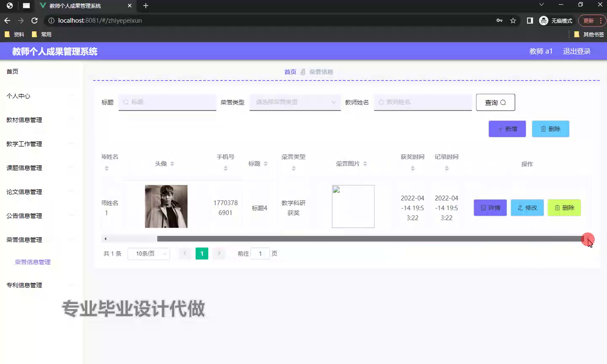Click the scrollbar left arrow

click(105, 239)
